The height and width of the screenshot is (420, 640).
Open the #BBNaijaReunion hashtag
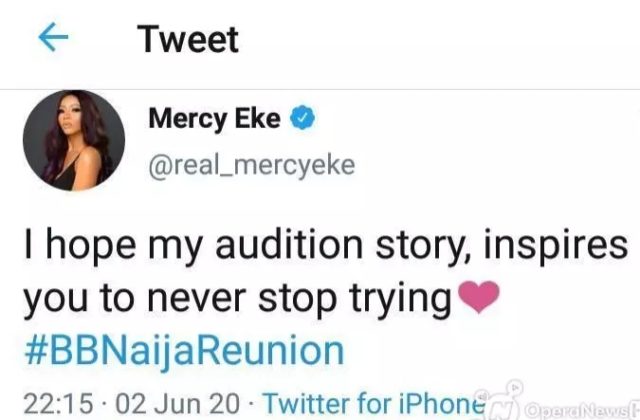183,351
